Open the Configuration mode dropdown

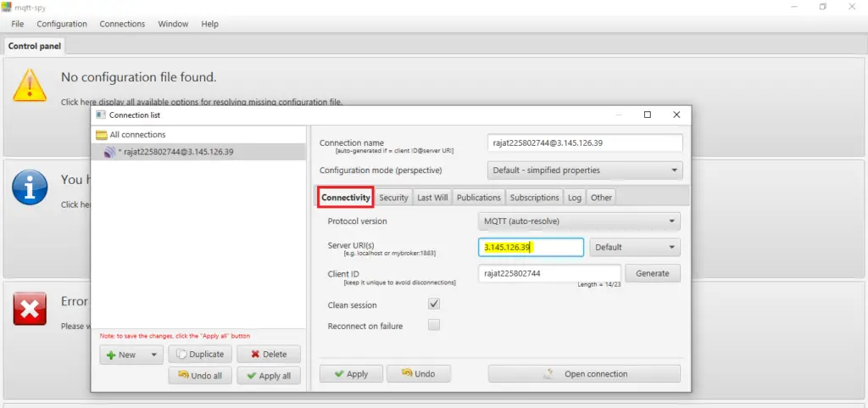click(585, 170)
